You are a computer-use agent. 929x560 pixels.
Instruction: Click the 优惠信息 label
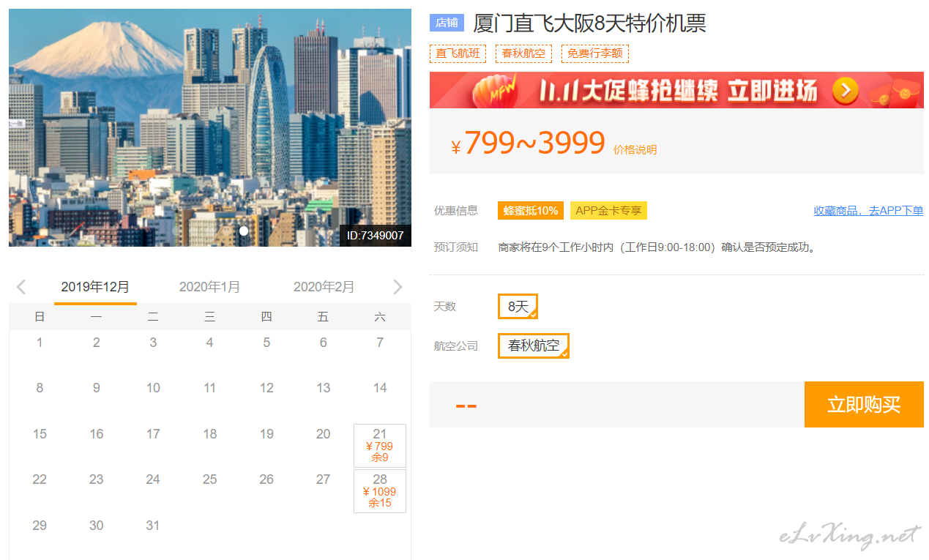tap(456, 211)
